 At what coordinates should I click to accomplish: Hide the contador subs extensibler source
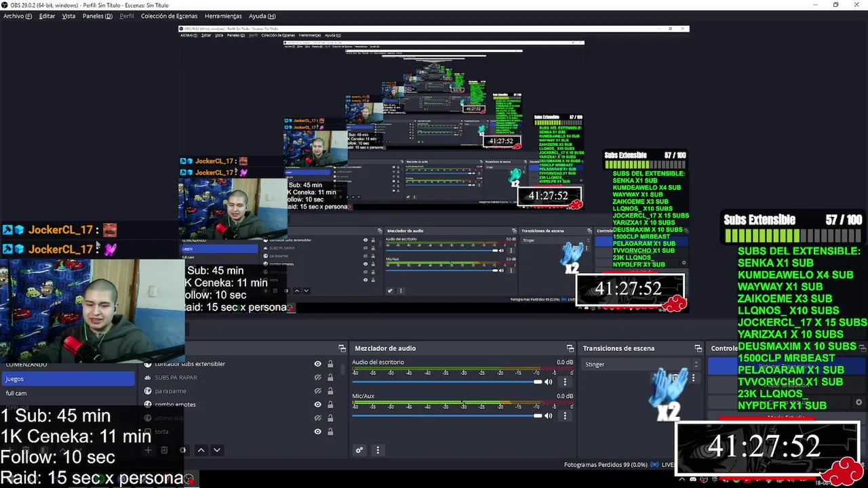click(x=317, y=364)
